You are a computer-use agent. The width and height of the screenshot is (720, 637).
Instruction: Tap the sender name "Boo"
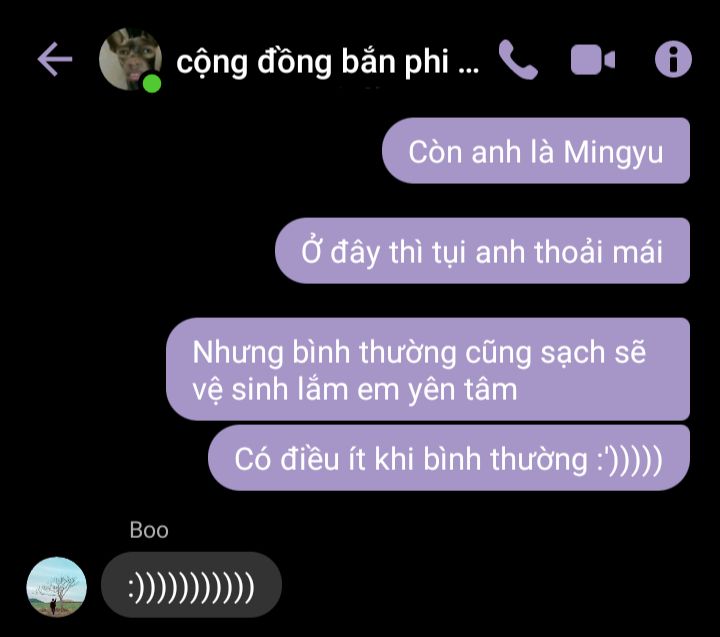[149, 530]
